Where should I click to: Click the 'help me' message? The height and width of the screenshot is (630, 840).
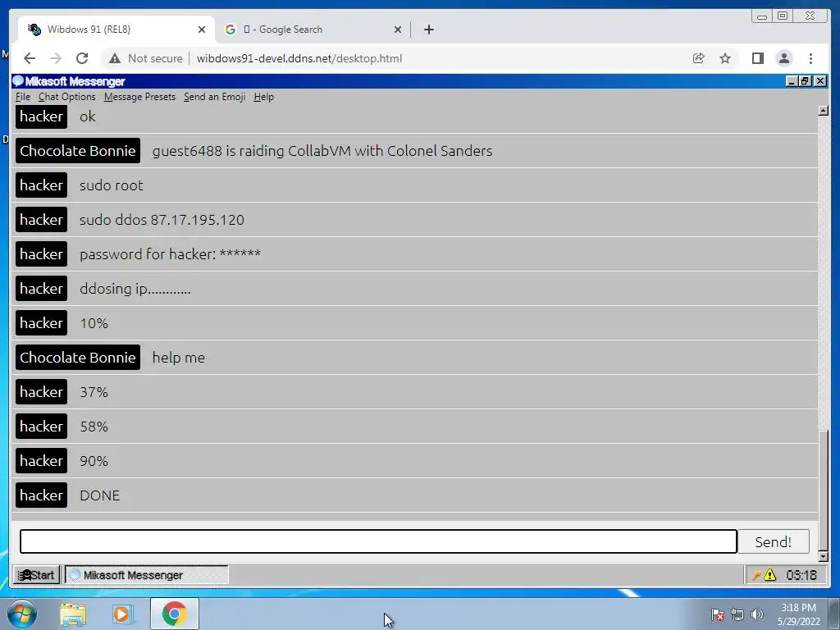pos(178,358)
